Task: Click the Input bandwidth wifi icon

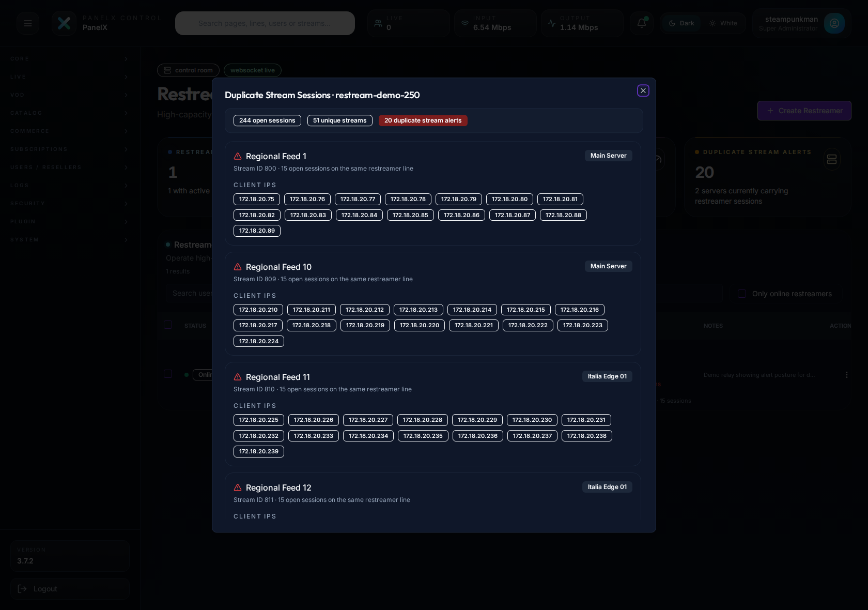Action: [464, 23]
